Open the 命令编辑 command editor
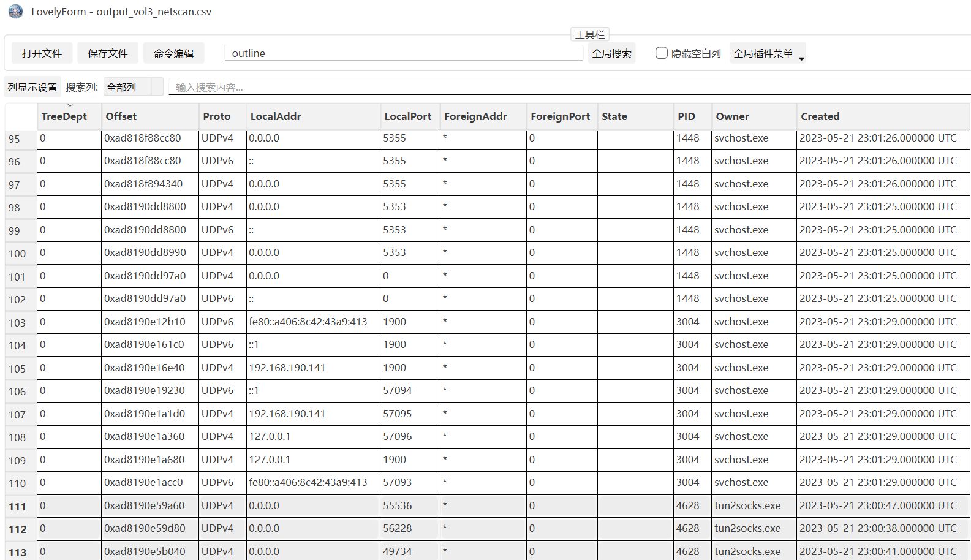The width and height of the screenshot is (971, 560). tap(174, 53)
